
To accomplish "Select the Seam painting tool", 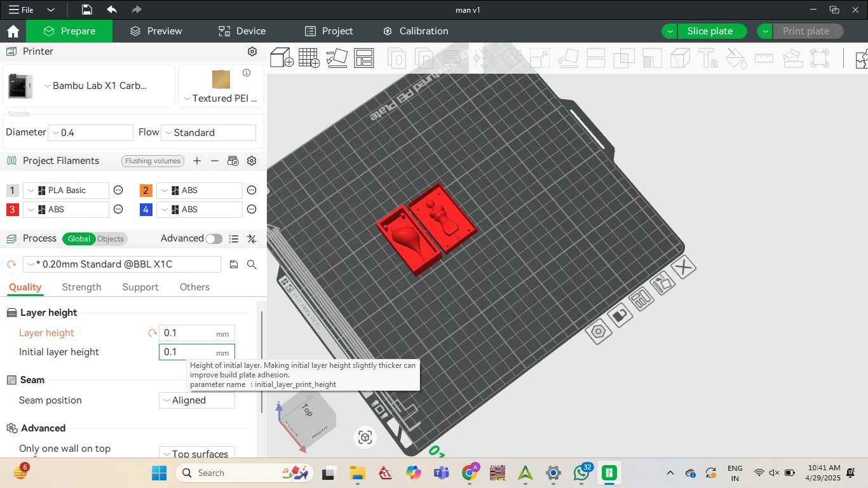I will point(680,59).
